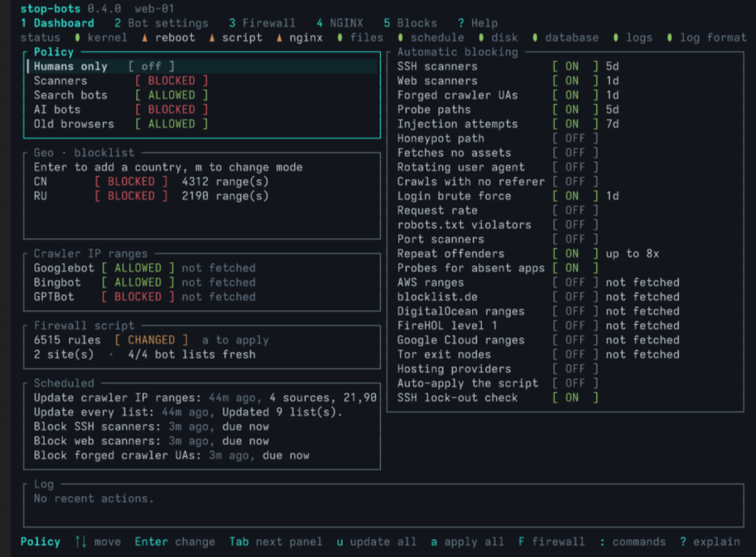Toggle GPTBot BLOCKED state
The image size is (756, 557).
pos(138,297)
